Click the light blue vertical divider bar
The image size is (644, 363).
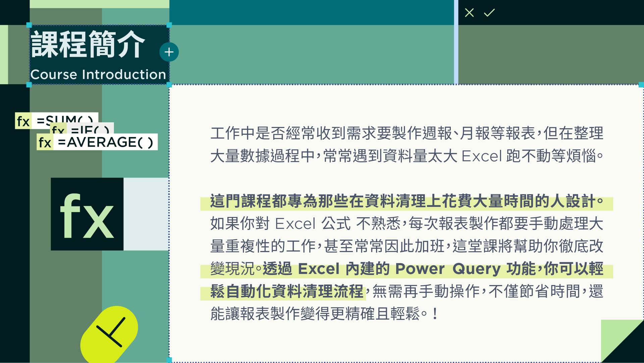point(456,42)
